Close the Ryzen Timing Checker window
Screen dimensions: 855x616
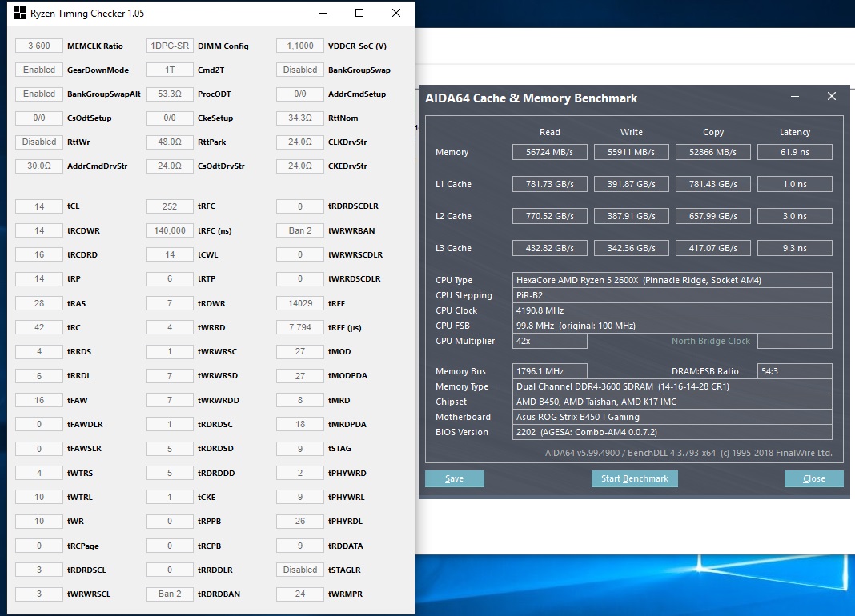(x=396, y=13)
